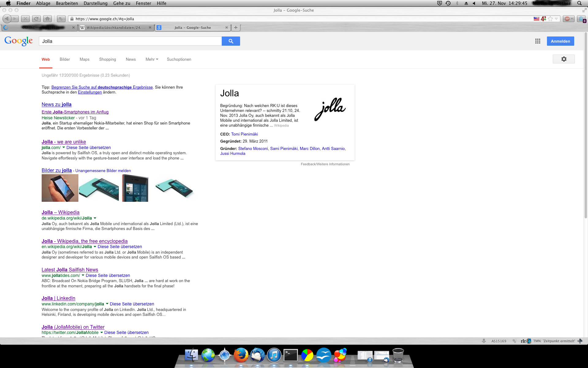Image resolution: width=588 pixels, height=368 pixels.
Task: Open the URL bar history dropdown arrow
Action: (x=556, y=19)
